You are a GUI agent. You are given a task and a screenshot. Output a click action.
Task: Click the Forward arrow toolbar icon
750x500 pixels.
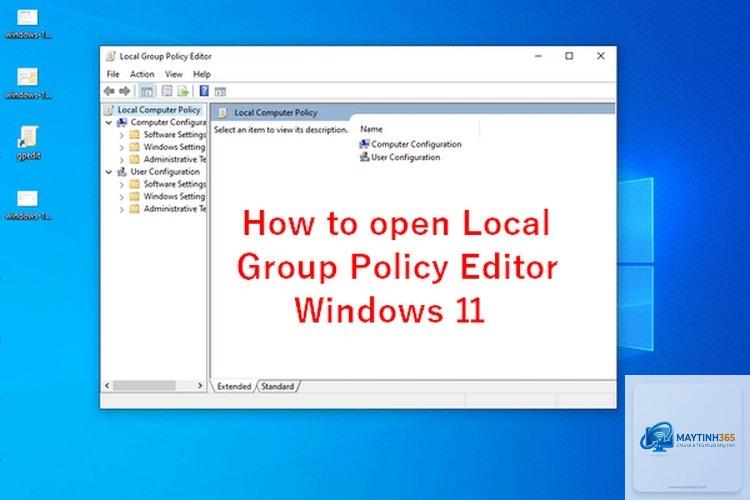[x=124, y=91]
